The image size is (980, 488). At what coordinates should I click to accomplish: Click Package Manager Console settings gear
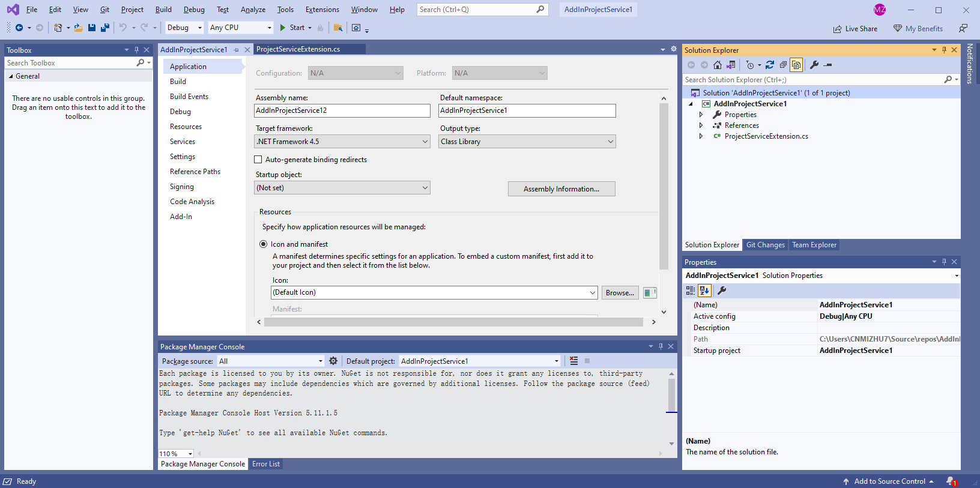coord(333,361)
